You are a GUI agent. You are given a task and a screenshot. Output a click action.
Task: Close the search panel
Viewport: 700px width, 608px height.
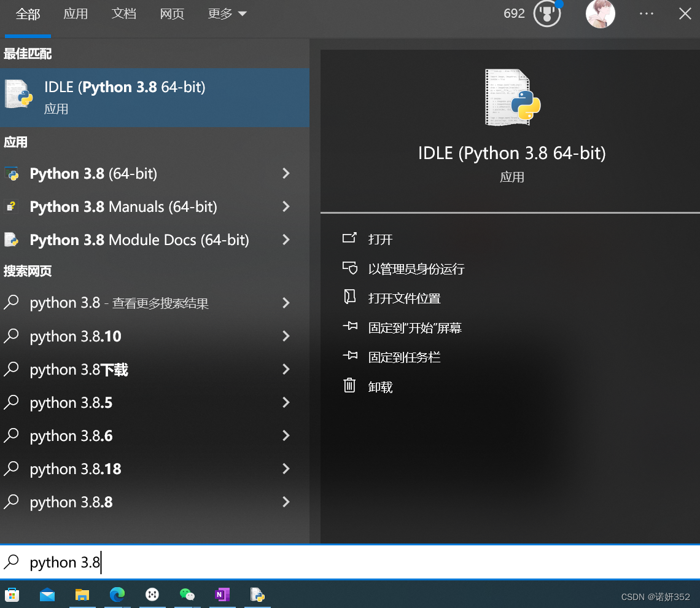tap(685, 14)
